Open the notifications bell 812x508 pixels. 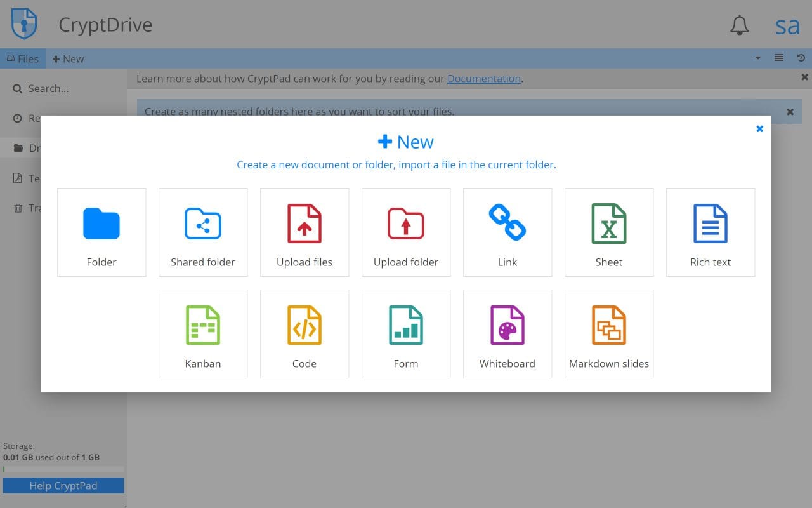click(739, 25)
